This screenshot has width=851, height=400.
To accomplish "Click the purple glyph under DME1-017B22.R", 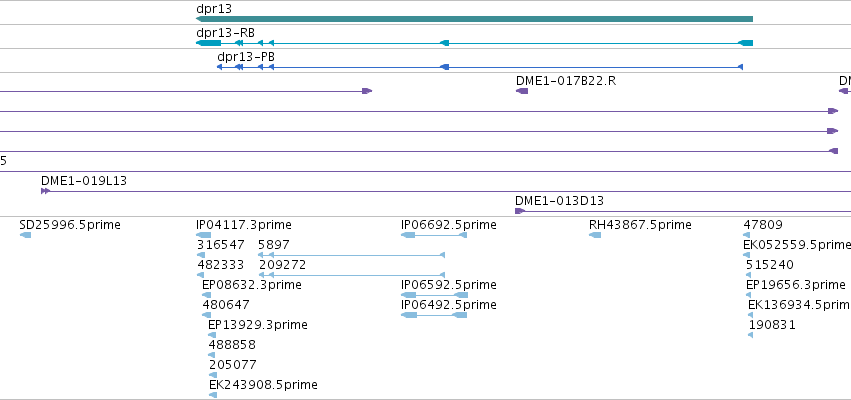I will tap(522, 91).
